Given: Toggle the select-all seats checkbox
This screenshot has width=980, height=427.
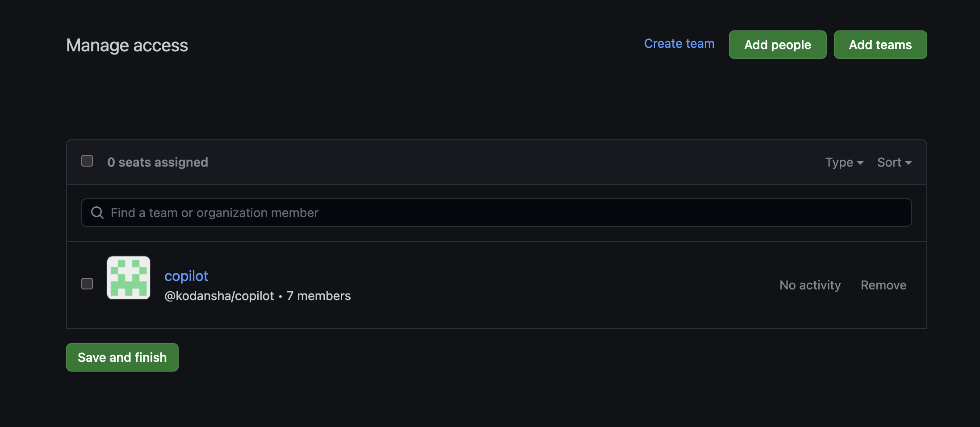Looking at the screenshot, I should click(87, 161).
